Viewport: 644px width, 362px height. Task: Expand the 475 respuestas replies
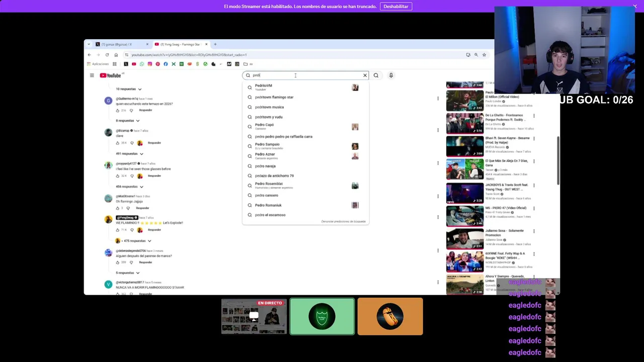coord(137,241)
